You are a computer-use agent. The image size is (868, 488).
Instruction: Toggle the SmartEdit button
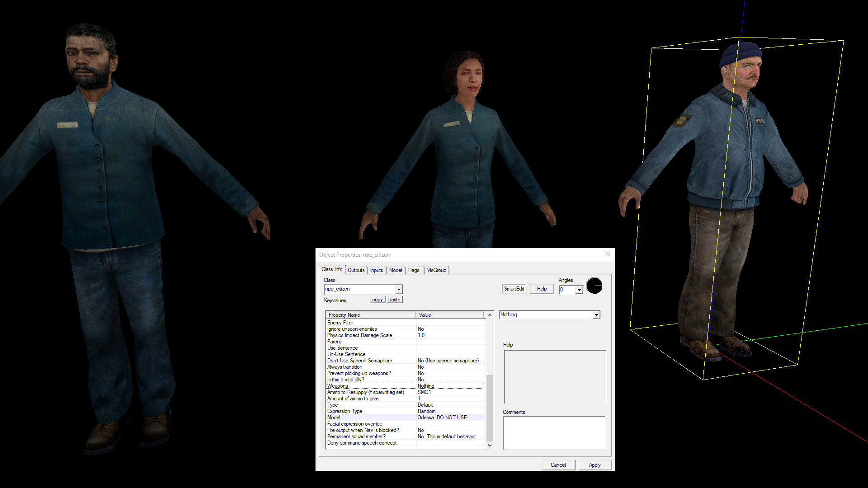tap(514, 289)
